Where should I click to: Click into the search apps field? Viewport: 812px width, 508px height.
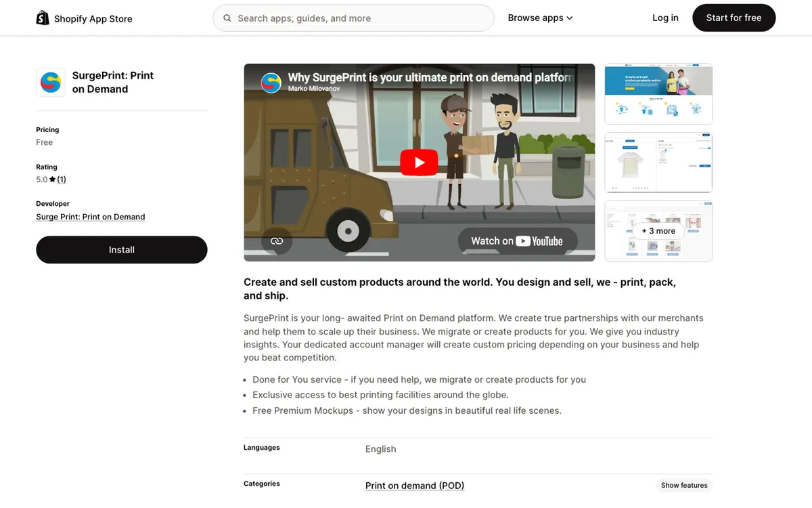click(x=353, y=18)
